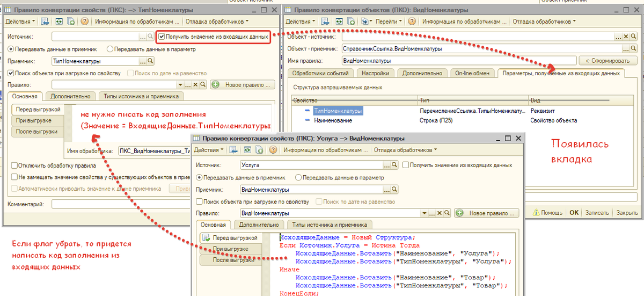Click Информация по обработчикам in Услуга window
The height and width of the screenshot is (296, 644).
click(326, 150)
